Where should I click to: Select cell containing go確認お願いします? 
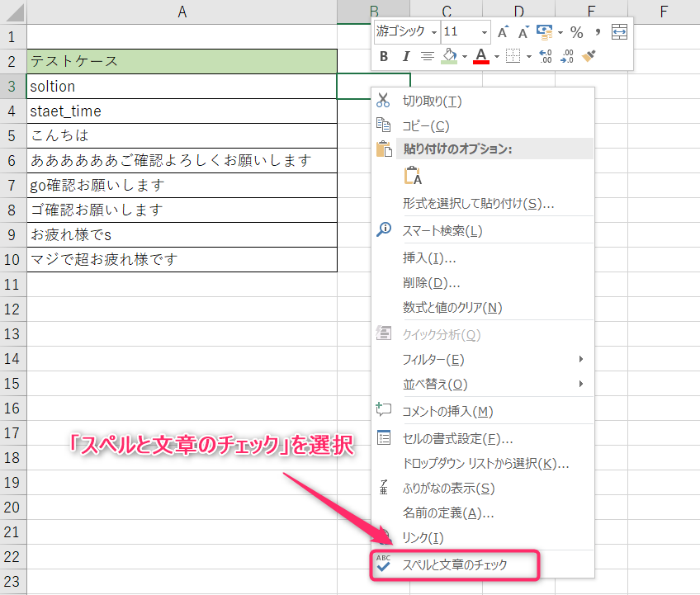click(x=182, y=185)
